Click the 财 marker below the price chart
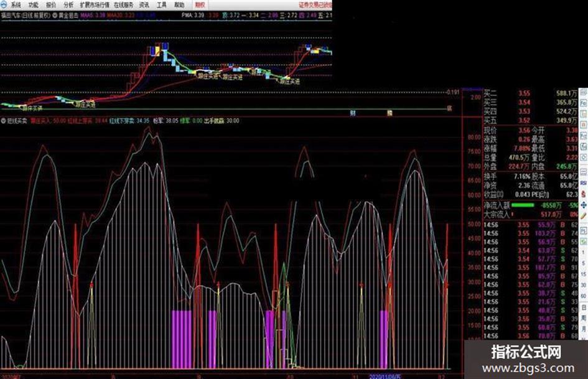Screen dimensions: 588x379 353,113
